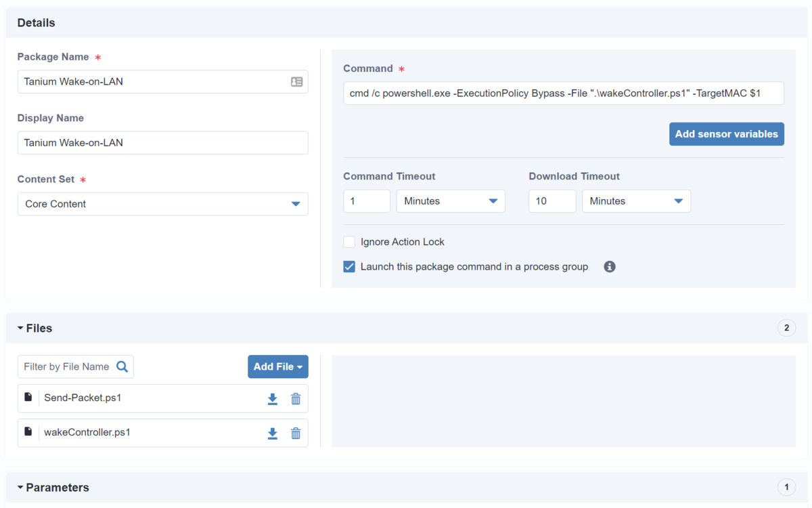
Task: Click the Display Name input field
Action: (x=162, y=143)
